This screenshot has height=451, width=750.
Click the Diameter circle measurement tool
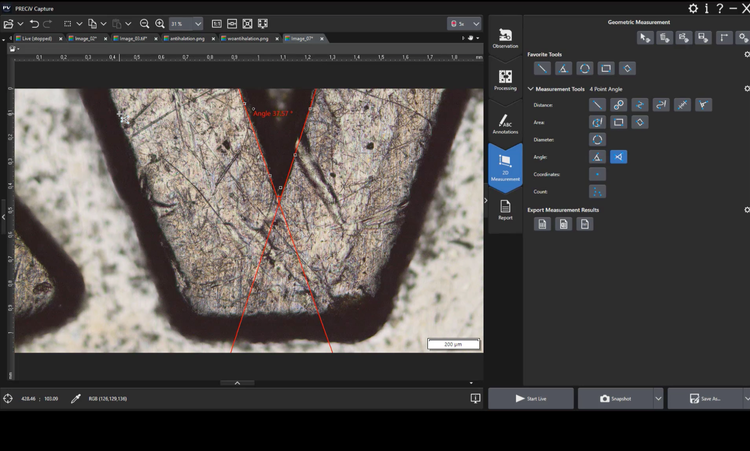[597, 140]
